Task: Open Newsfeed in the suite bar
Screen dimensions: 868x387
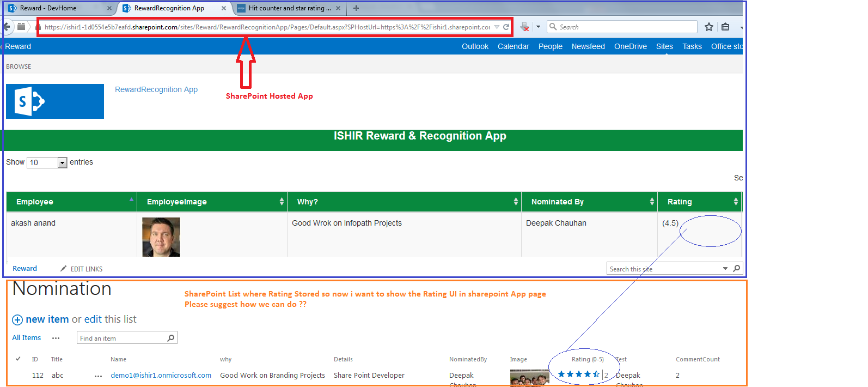Action: pos(588,46)
